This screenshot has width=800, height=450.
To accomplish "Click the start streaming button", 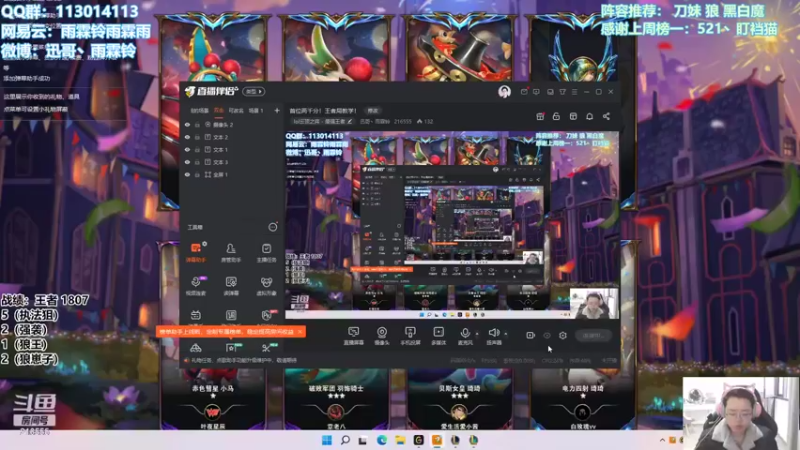I will (x=593, y=335).
